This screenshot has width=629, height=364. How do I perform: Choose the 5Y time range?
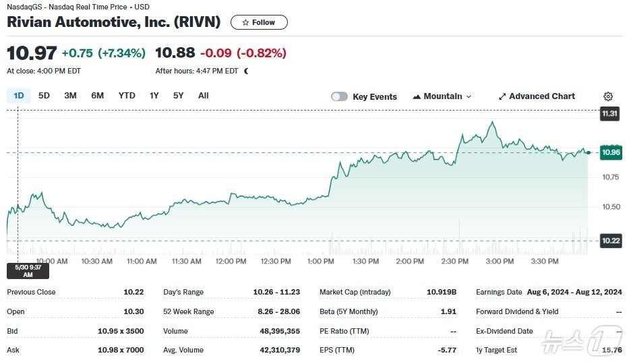(178, 96)
